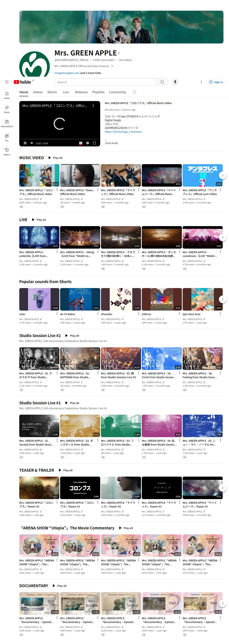Screen dimensions: 229x644
Task: Open options for コロンブス Teaser #2 card
Action: pos(57,502)
